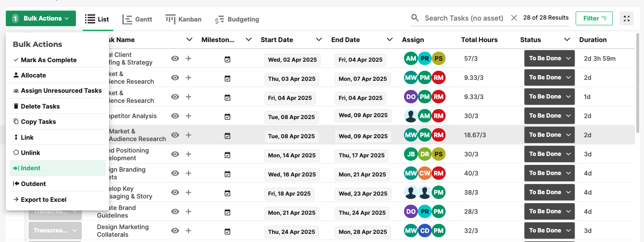
Task: Toggle fullscreen expand icon
Action: point(627,18)
